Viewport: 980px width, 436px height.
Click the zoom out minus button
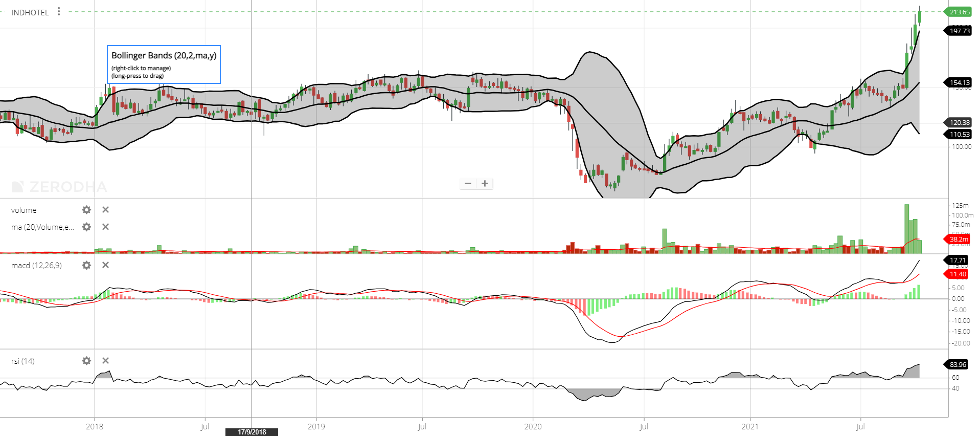[x=468, y=183]
